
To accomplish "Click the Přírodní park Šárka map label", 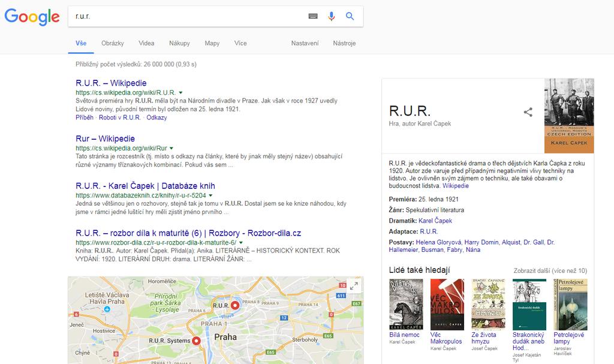I will tap(164, 303).
